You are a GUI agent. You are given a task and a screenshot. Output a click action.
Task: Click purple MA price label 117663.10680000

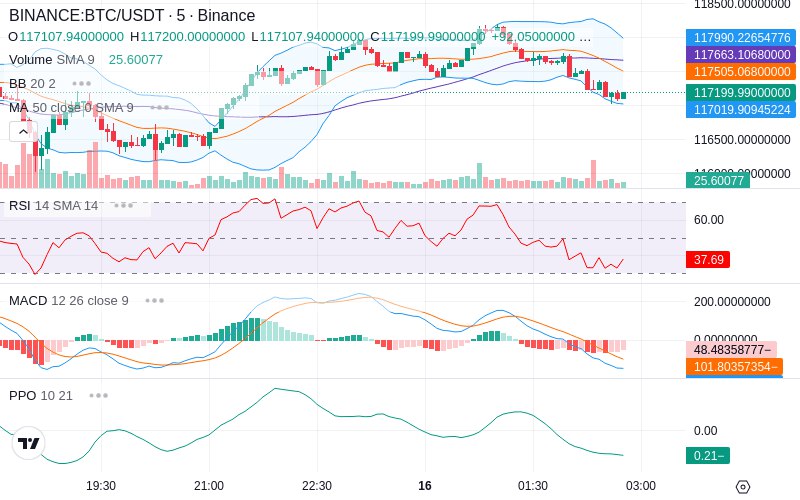coord(741,55)
